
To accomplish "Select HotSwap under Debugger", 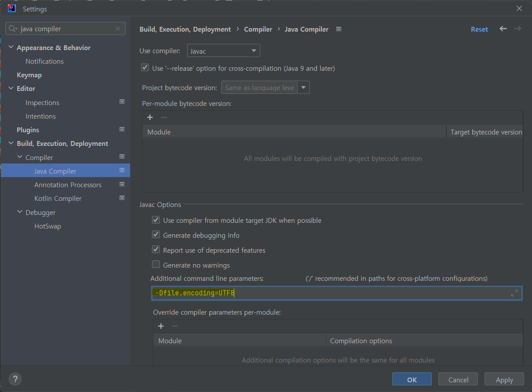I will [x=47, y=226].
